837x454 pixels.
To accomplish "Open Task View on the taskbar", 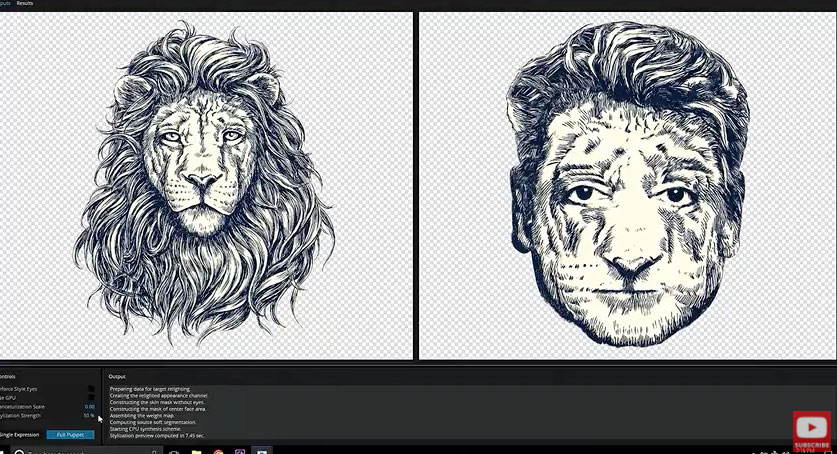I will pyautogui.click(x=175, y=451).
